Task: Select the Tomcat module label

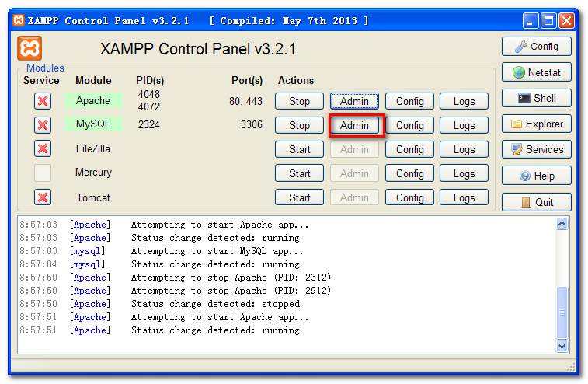Action: [x=93, y=197]
